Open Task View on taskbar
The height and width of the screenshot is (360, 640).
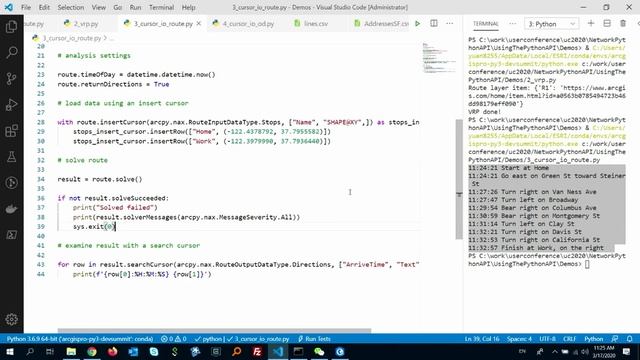50,351
